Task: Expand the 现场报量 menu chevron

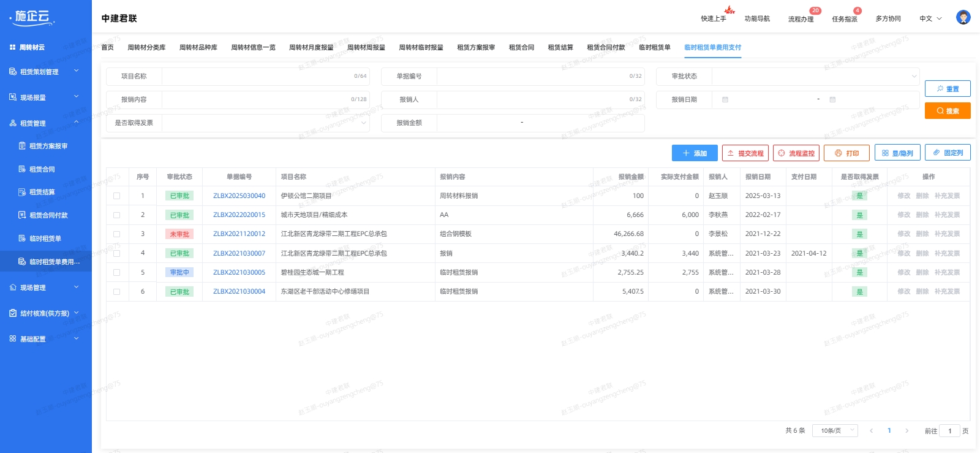Action: [x=77, y=97]
